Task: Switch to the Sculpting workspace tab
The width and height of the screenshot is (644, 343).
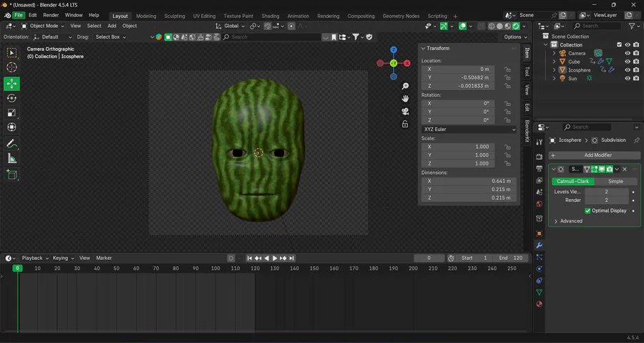Action: 174,16
